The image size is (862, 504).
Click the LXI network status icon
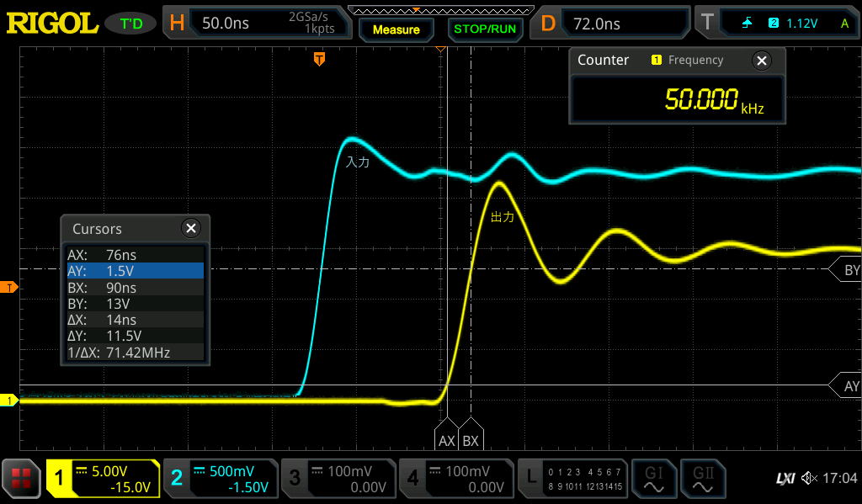tap(785, 479)
